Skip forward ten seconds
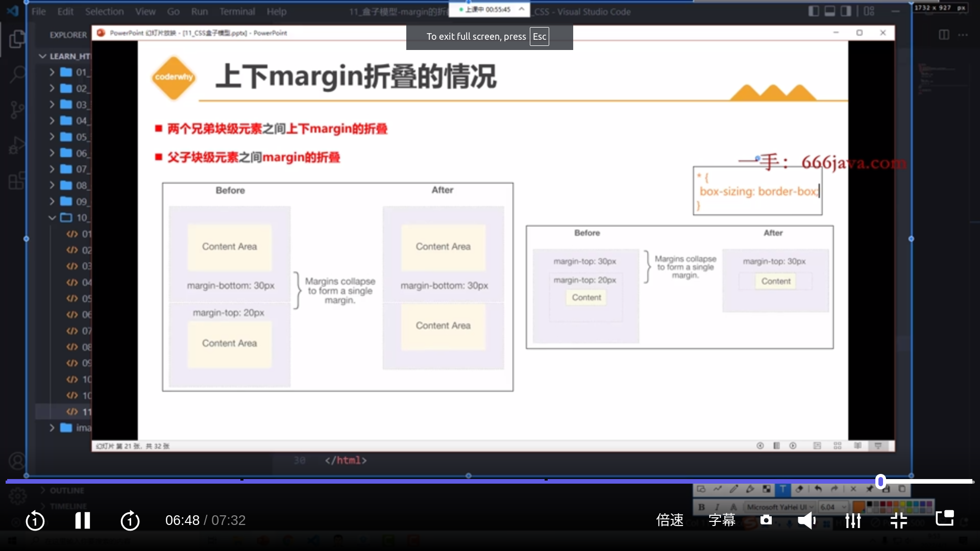Image resolution: width=980 pixels, height=551 pixels. click(x=130, y=520)
